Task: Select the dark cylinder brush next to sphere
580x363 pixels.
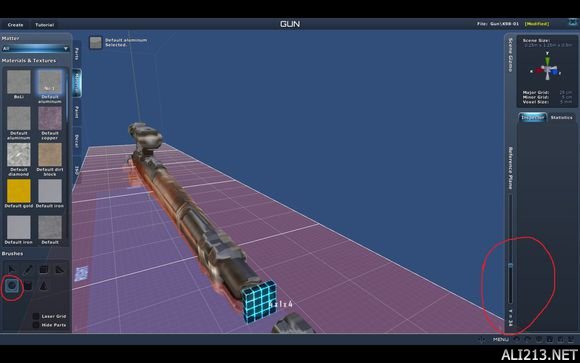Action: click(x=28, y=285)
